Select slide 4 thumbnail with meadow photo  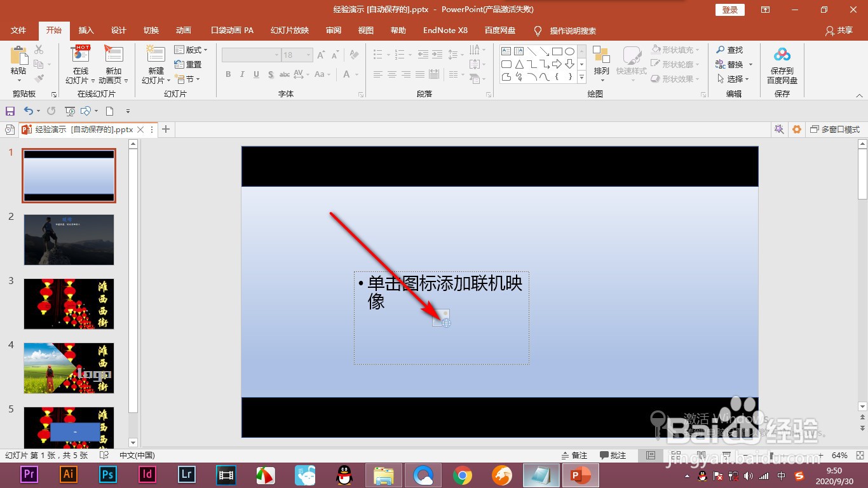(69, 368)
